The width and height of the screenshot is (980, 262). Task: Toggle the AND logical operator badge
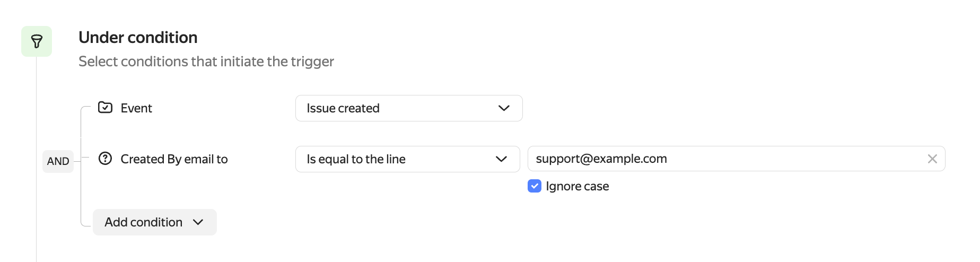(x=58, y=161)
